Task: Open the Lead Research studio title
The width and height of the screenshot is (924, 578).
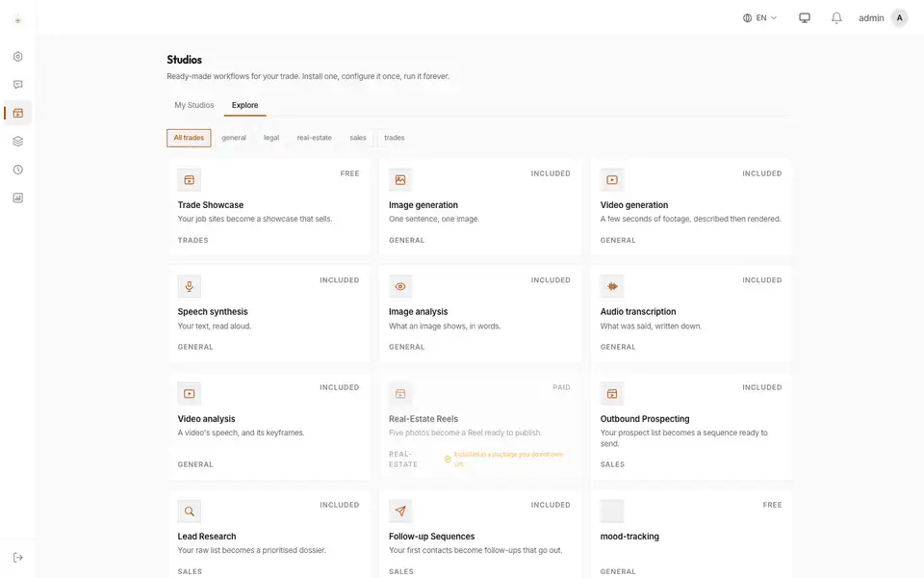Action: pyautogui.click(x=207, y=537)
